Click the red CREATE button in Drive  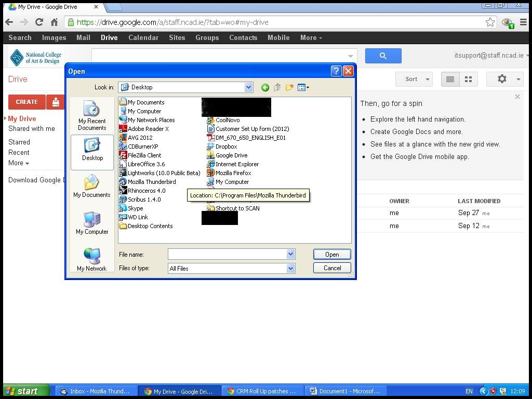[27, 102]
